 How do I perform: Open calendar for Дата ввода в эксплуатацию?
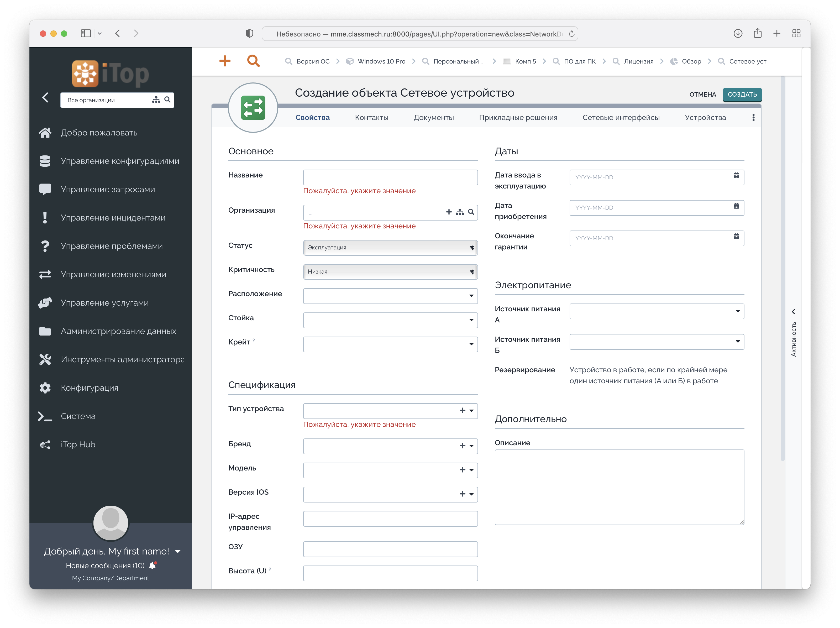pyautogui.click(x=736, y=176)
